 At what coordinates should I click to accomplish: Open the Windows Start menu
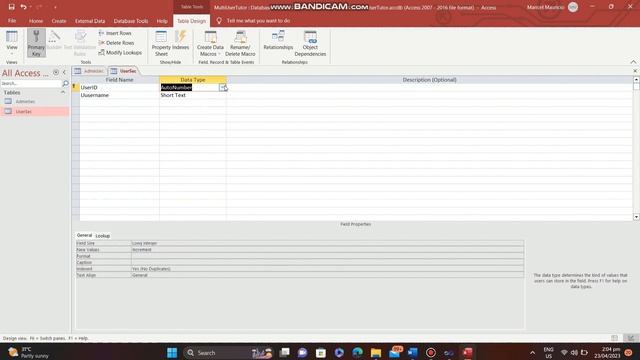pyautogui.click(x=172, y=353)
